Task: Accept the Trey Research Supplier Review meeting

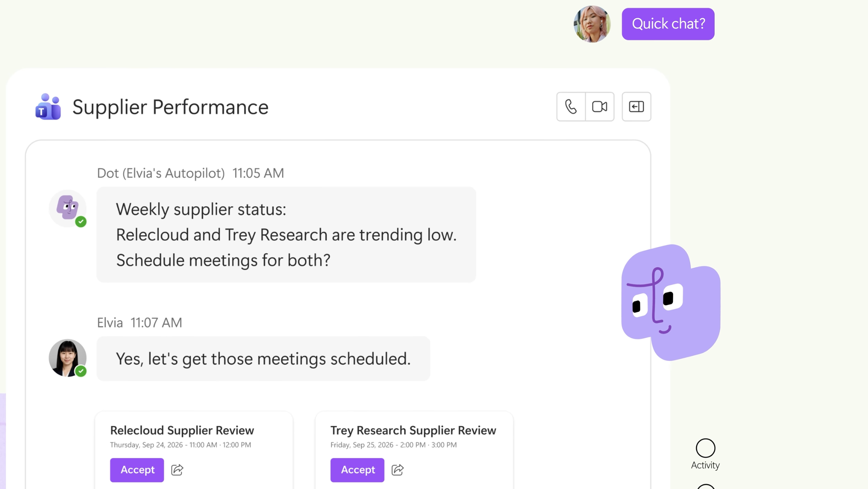Action: point(357,470)
